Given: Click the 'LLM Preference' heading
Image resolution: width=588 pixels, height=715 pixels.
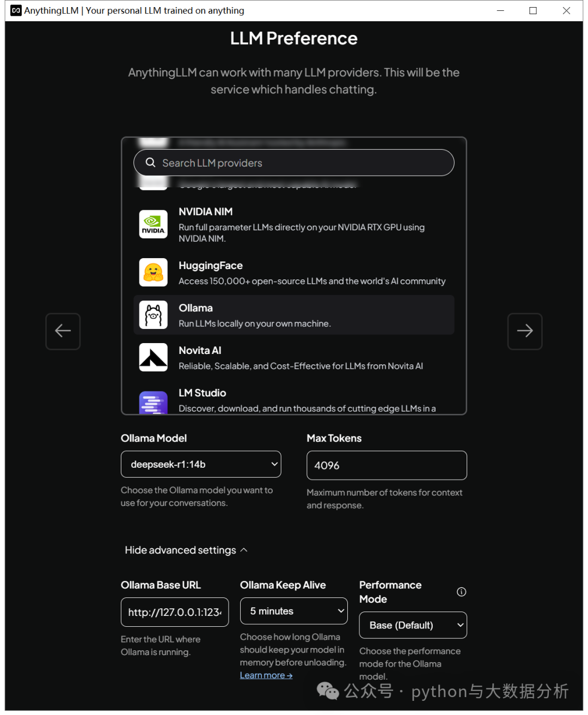Looking at the screenshot, I should tap(294, 38).
